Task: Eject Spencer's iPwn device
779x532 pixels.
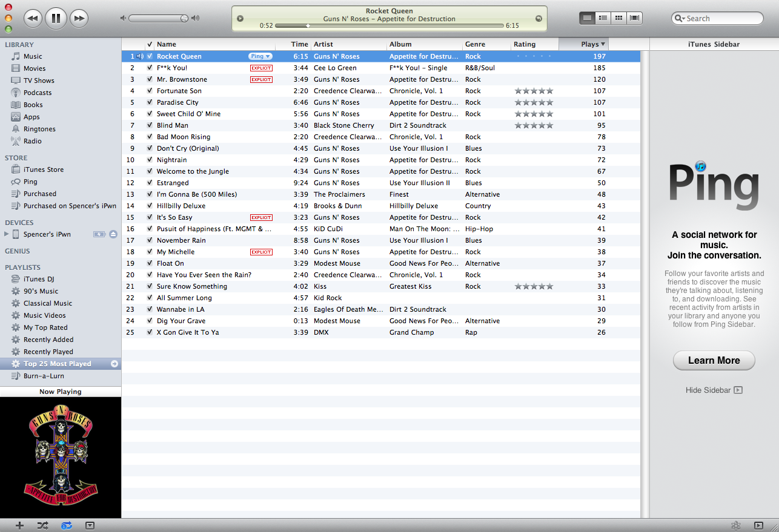Action: [x=113, y=234]
